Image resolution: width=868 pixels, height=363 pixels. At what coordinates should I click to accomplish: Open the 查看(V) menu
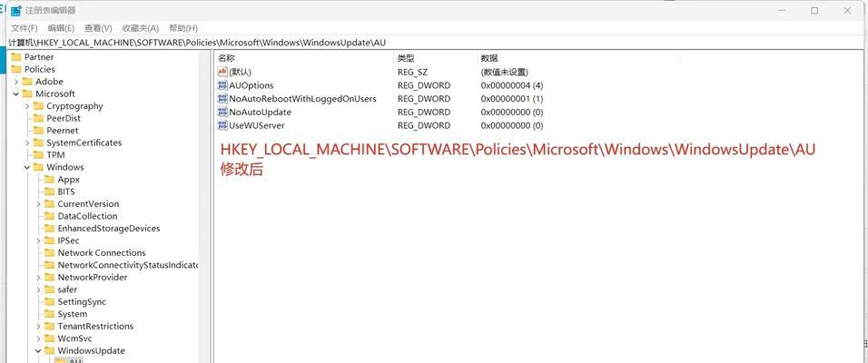click(x=98, y=28)
